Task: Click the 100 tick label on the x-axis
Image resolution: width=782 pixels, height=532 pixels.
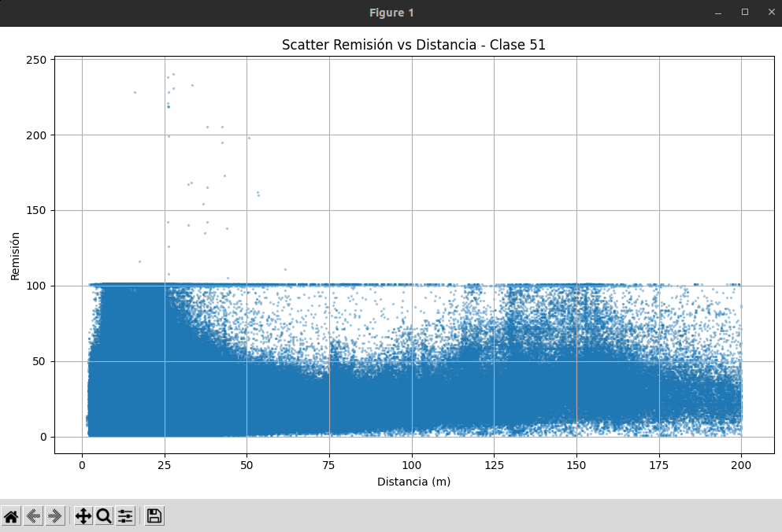Action: (411, 465)
